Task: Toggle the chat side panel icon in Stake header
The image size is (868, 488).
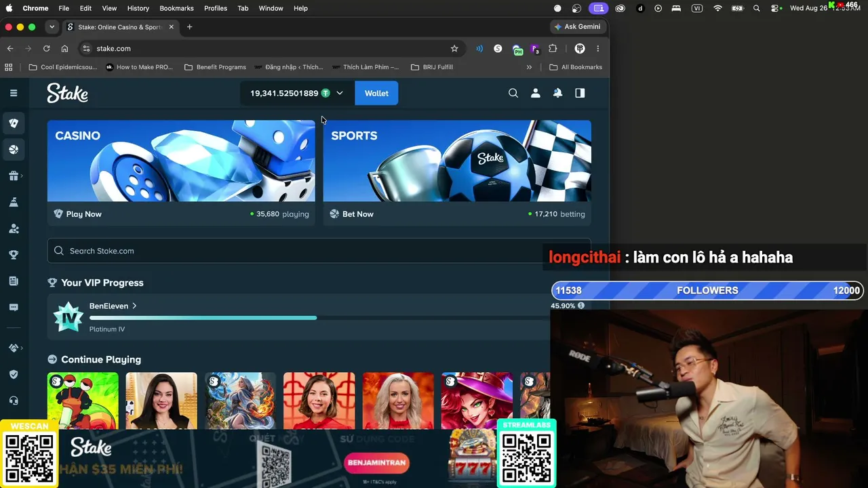Action: tap(580, 93)
